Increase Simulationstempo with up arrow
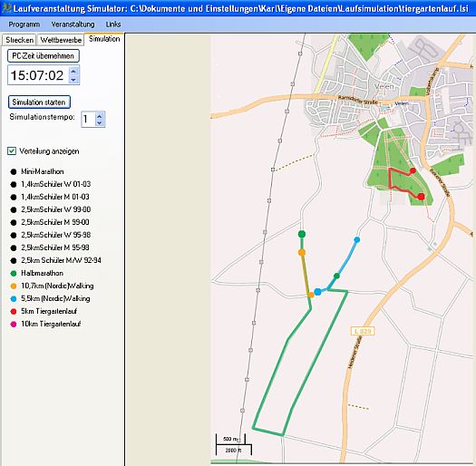 tap(100, 116)
